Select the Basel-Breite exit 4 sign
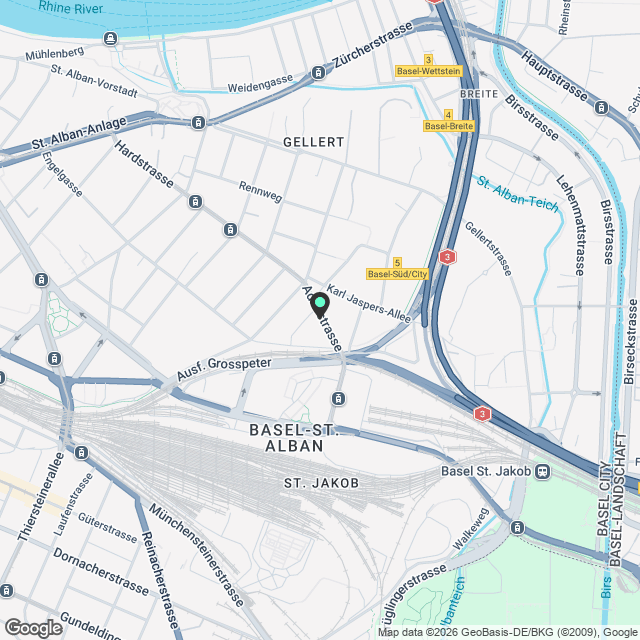The width and height of the screenshot is (640, 640). click(449, 121)
